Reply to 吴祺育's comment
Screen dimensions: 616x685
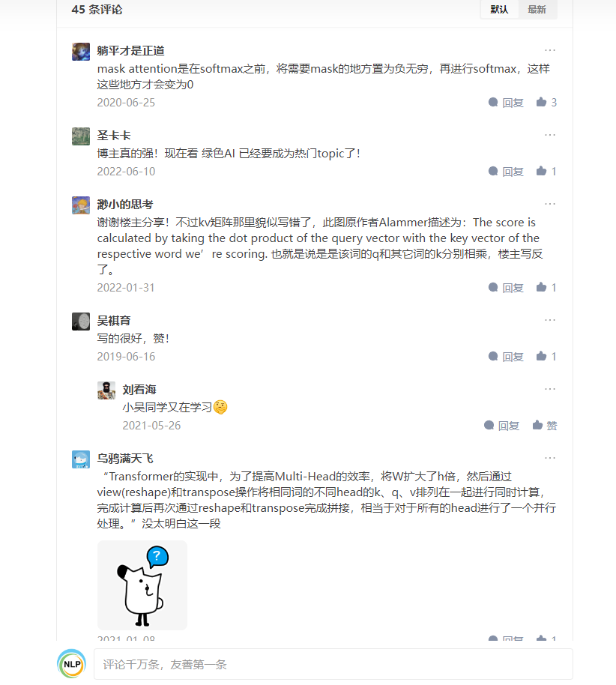click(506, 357)
